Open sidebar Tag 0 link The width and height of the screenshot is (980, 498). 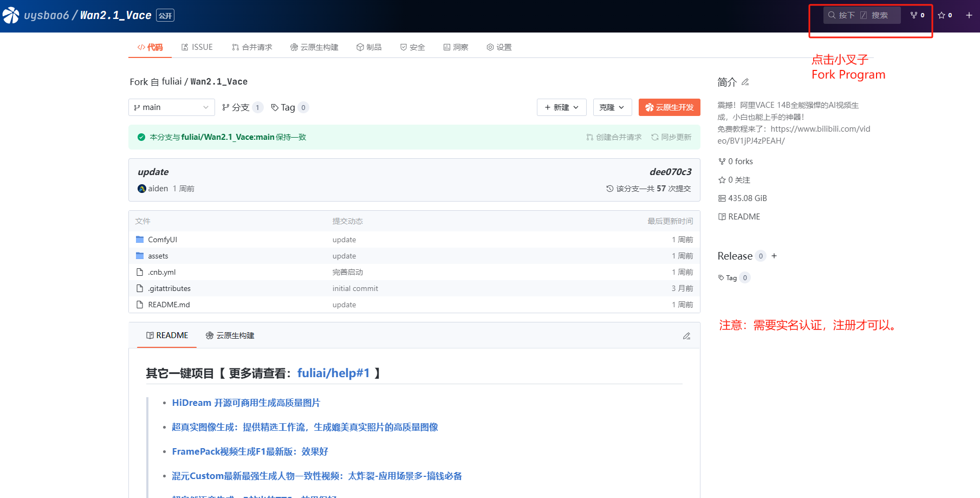point(734,277)
